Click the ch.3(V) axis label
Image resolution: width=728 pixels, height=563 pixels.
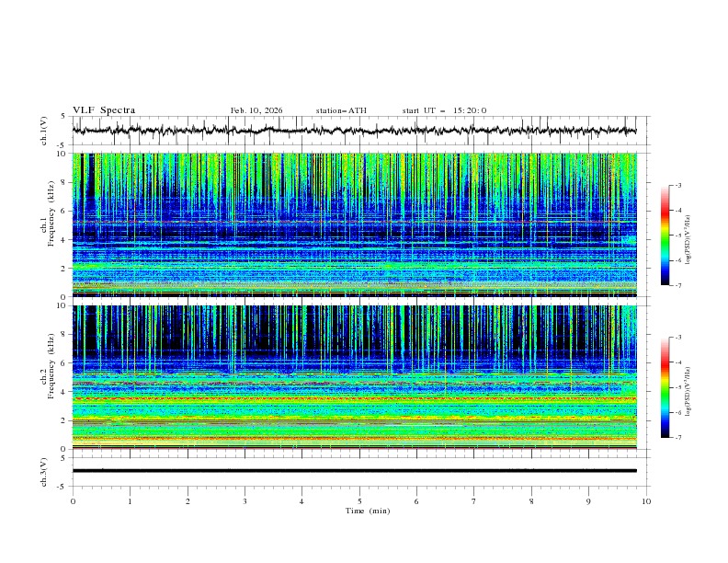[44, 471]
